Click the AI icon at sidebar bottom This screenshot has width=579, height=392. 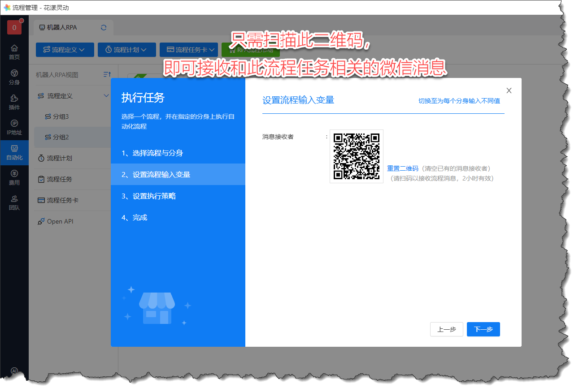point(14,371)
